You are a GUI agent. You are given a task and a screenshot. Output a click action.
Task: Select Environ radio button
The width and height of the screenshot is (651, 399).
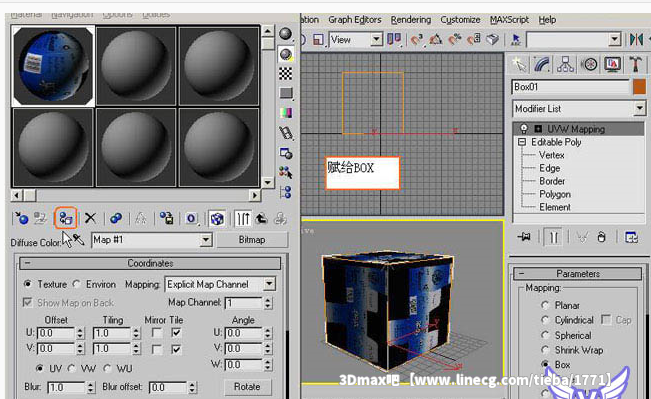click(76, 284)
